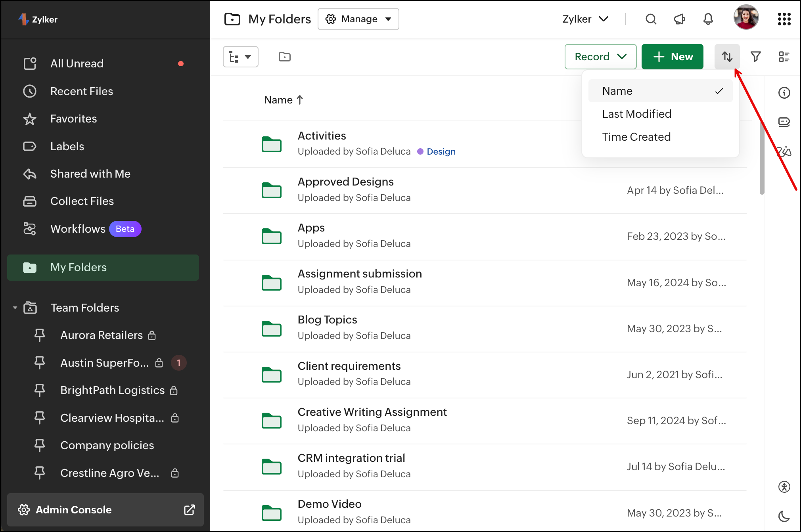Screen dimensions: 801x532
Task: Open Client requirements folder
Action: pyautogui.click(x=349, y=366)
